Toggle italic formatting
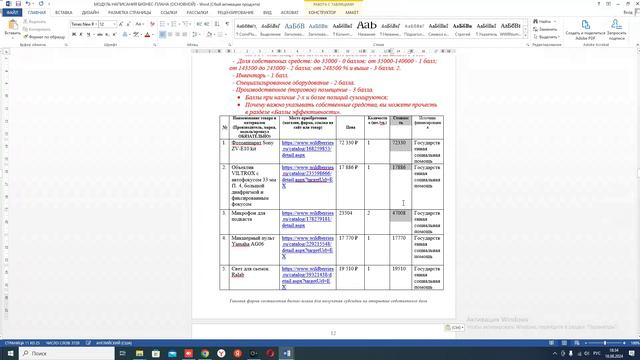 pyautogui.click(x=81, y=35)
